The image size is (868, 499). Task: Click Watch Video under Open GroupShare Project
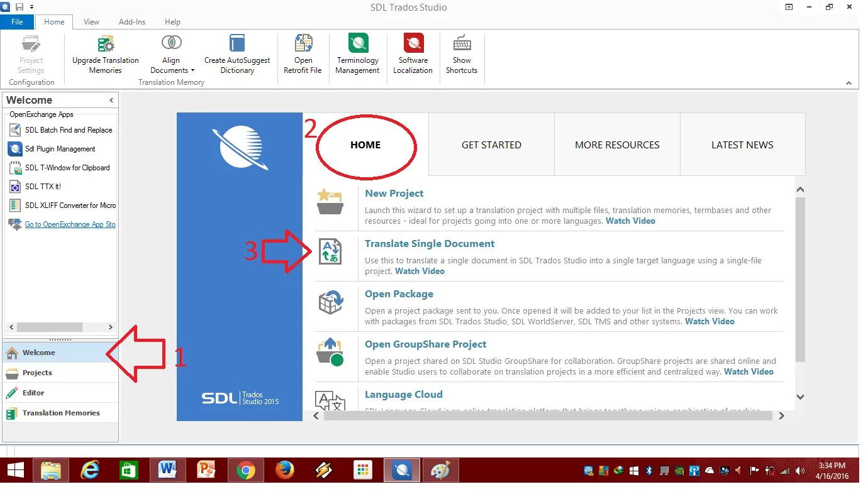click(748, 371)
